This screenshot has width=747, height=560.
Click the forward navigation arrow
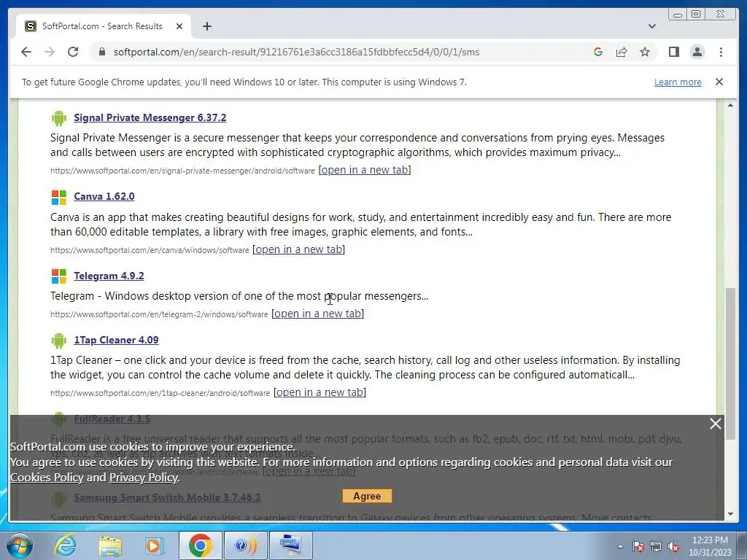click(50, 52)
